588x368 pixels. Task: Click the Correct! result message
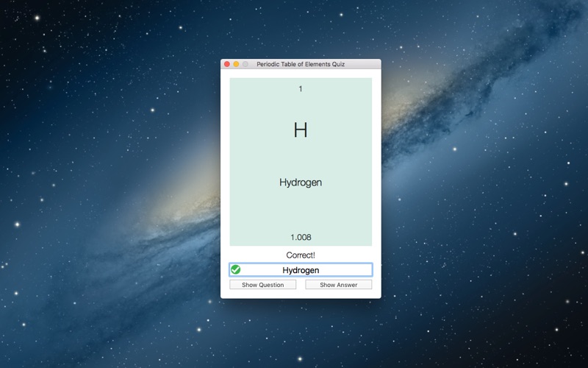click(x=300, y=255)
